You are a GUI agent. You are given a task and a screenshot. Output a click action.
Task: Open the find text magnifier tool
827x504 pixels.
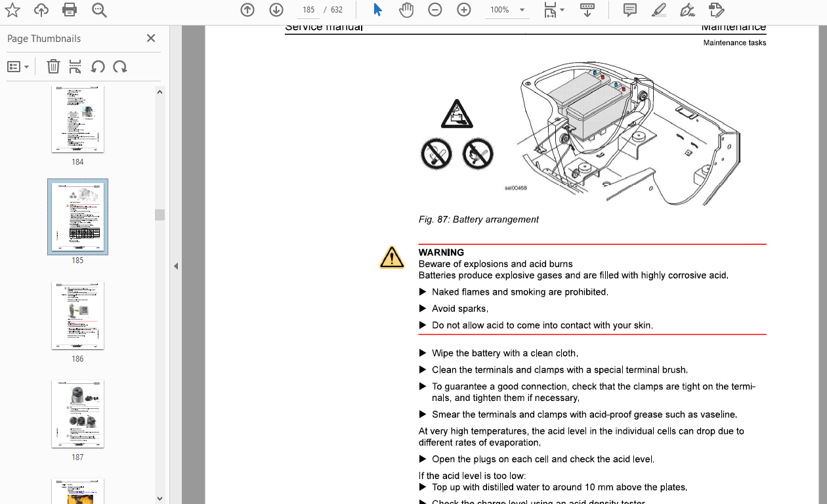(99, 10)
